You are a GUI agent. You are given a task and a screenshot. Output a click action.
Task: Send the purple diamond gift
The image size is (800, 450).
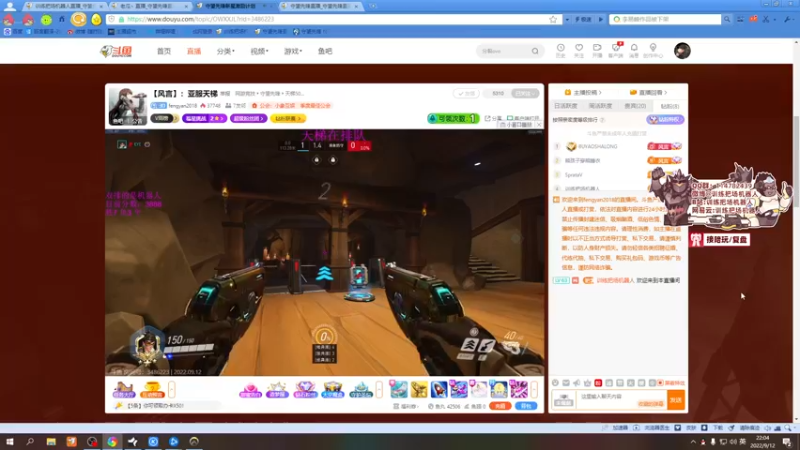305,390
